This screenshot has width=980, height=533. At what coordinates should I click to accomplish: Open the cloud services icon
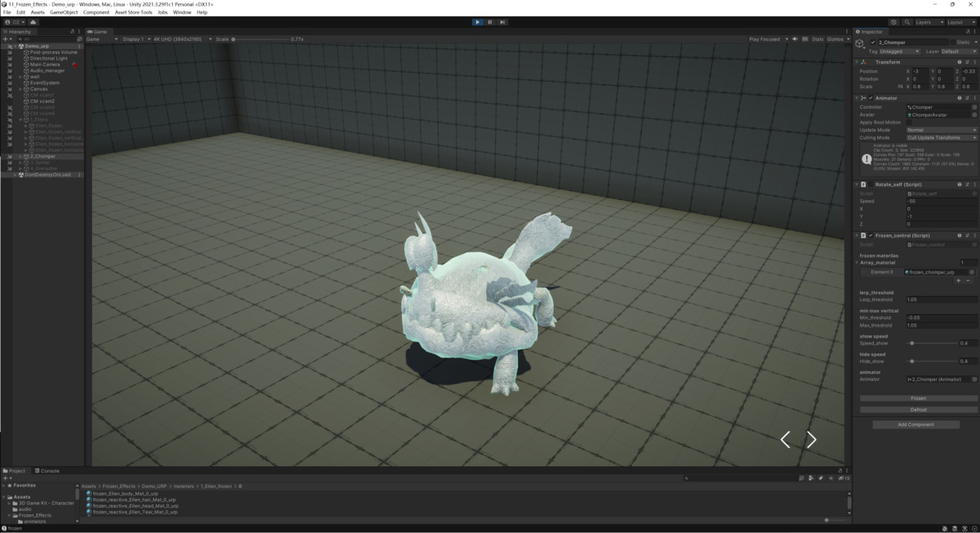pos(33,22)
